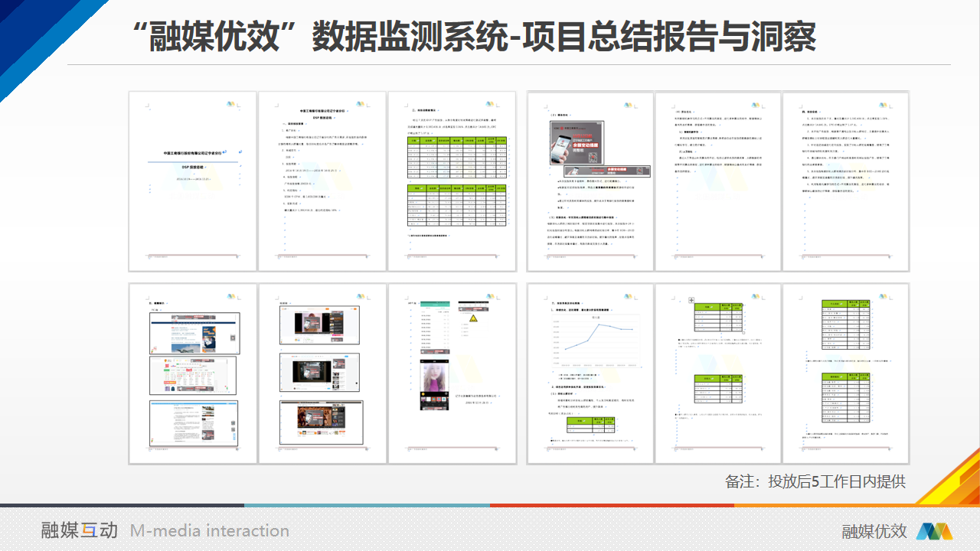The height and width of the screenshot is (551, 980).
Task: Click the 融媒优效 text beside the footer logo
Action: [x=874, y=531]
